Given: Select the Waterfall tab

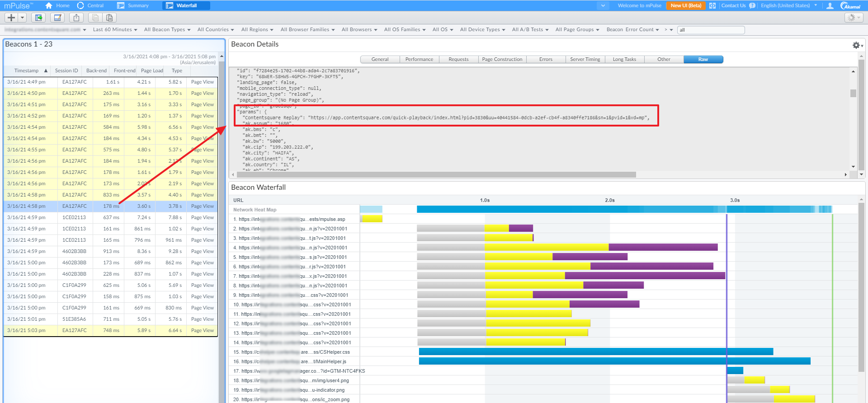Looking at the screenshot, I should 186,5.
